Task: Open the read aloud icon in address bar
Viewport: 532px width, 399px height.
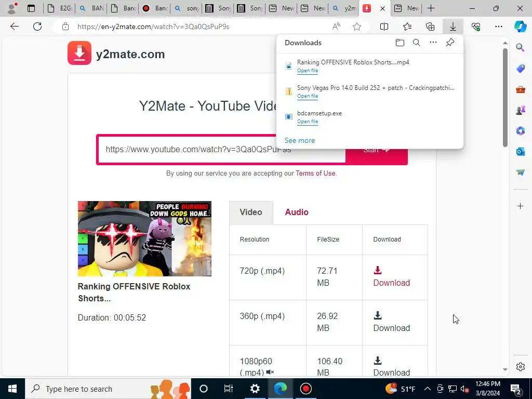Action: (x=336, y=26)
